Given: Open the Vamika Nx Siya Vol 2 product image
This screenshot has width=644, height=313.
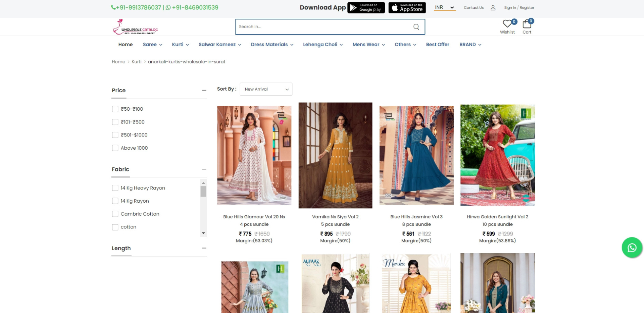Looking at the screenshot, I should pos(335,155).
